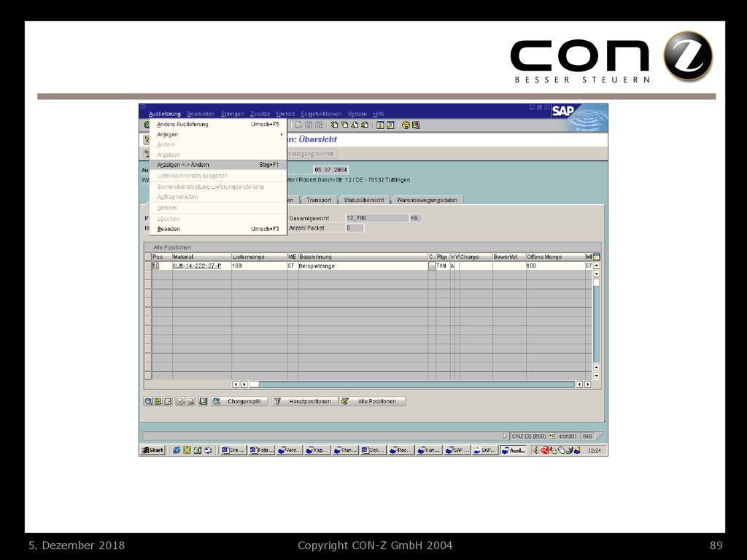Screen dimensions: 747x560
Task: Switch to the Warenbewegungsdaten tab
Action: [427, 200]
